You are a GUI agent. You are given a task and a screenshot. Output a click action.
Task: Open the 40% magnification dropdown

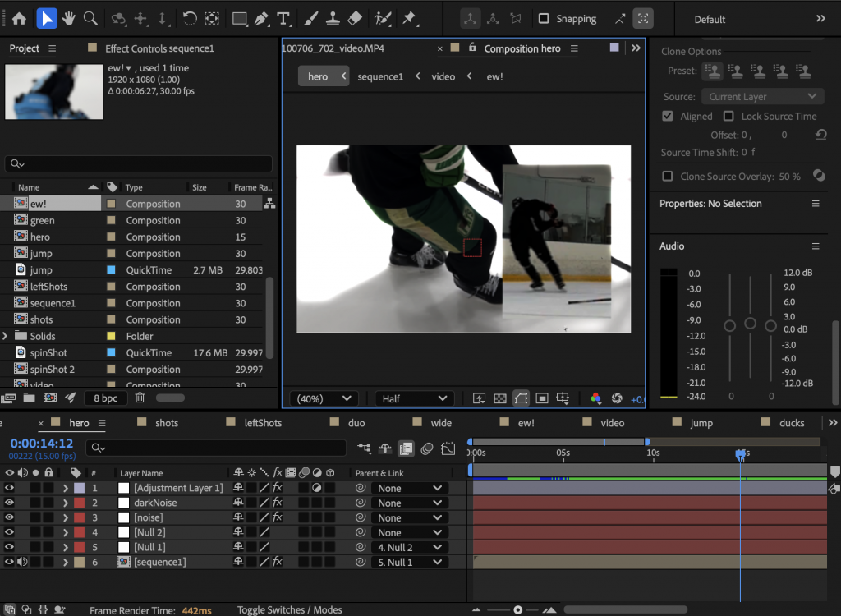[324, 398]
